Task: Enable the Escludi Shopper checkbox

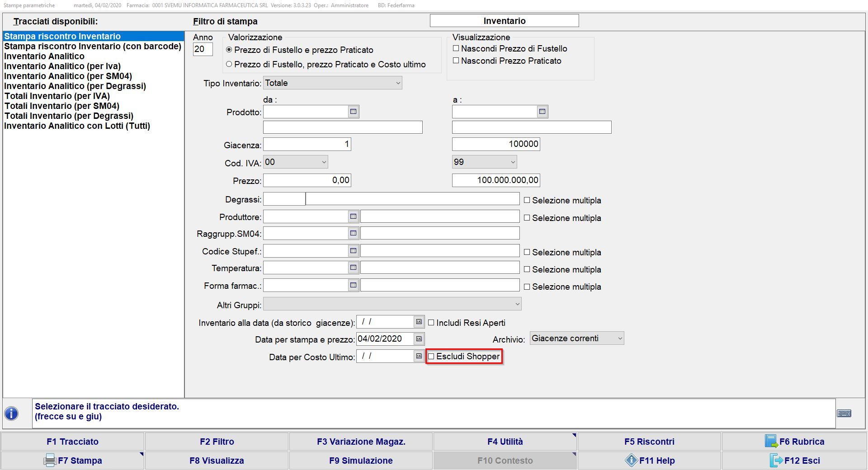Action: pos(431,357)
